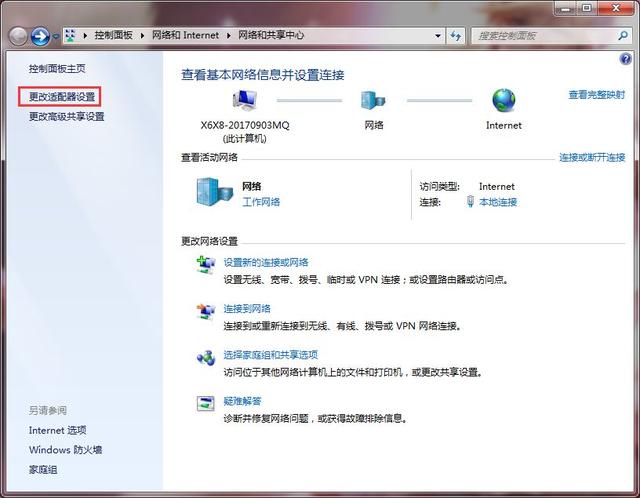Maximize the window
This screenshot has height=498, width=640.
pyautogui.click(x=587, y=8)
